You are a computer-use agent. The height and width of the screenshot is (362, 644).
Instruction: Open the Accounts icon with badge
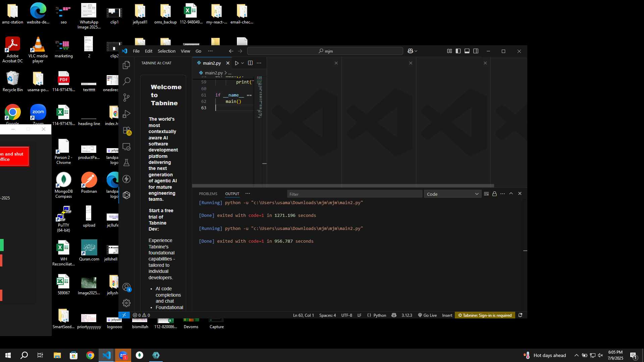point(126,287)
